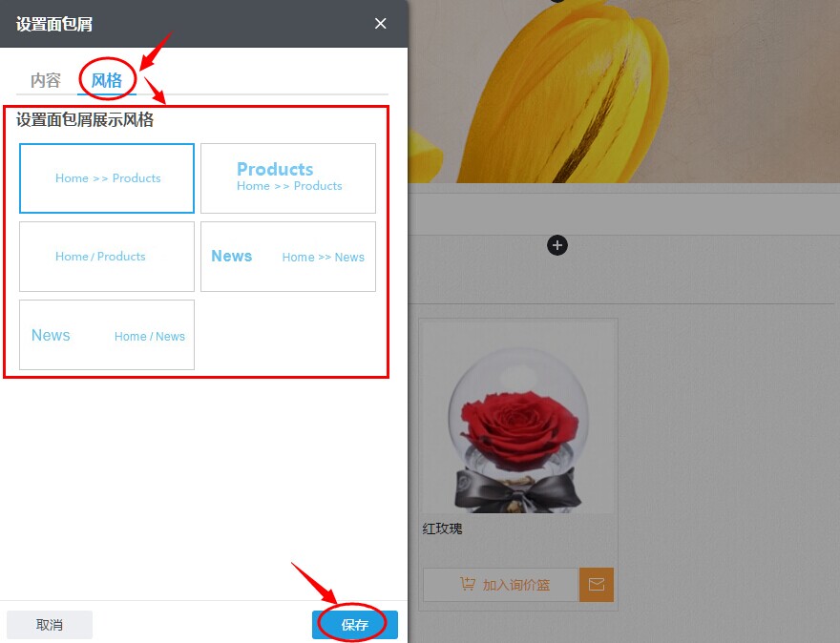This screenshot has width=840, height=643.
Task: Switch to the 内容 tab
Action: tap(46, 81)
